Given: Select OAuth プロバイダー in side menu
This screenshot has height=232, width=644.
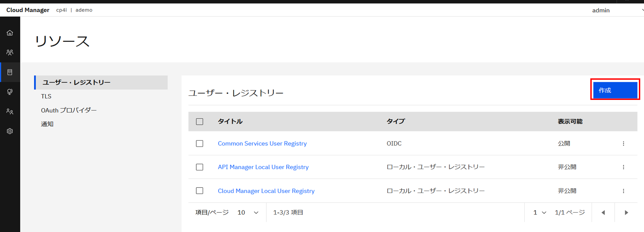Looking at the screenshot, I should tap(69, 110).
